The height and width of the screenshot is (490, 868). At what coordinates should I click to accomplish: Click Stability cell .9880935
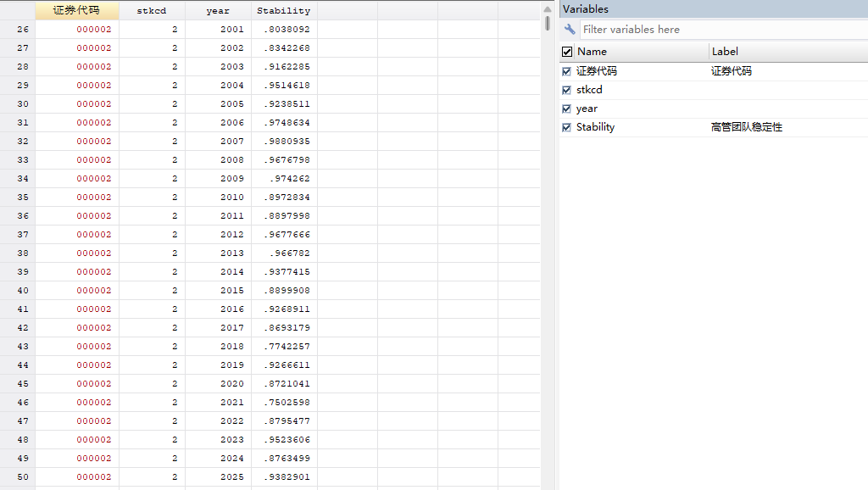tap(284, 142)
